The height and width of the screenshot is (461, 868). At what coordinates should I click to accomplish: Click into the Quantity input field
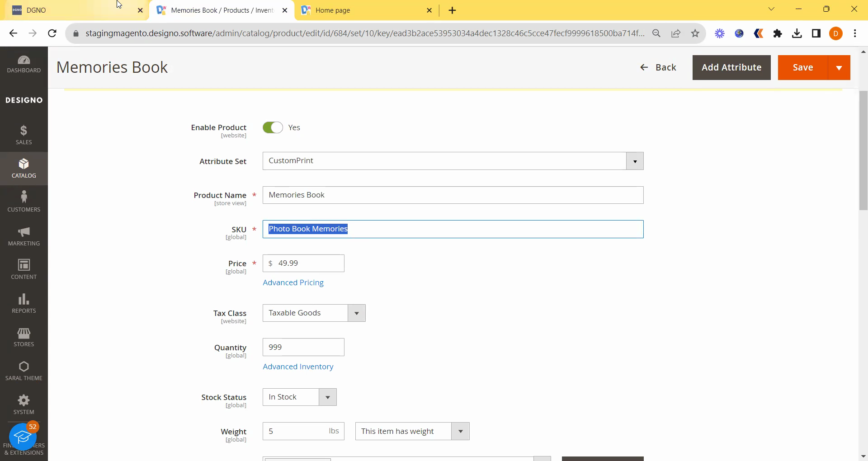coord(303,348)
